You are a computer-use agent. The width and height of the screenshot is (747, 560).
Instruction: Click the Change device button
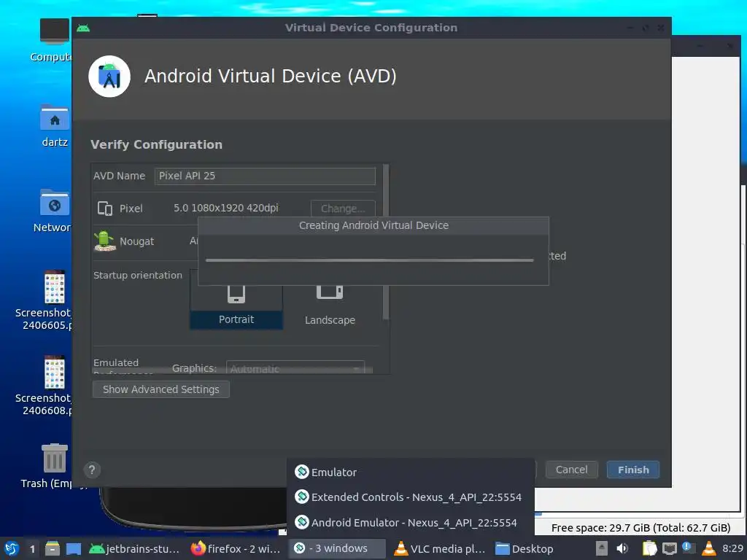click(343, 209)
